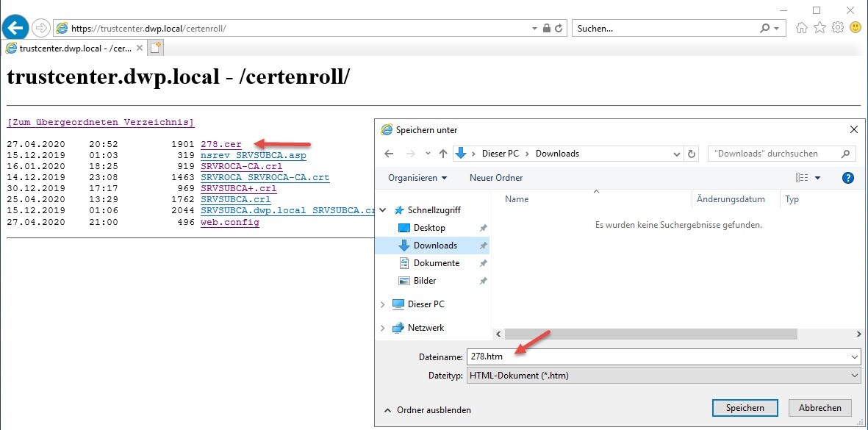Open the Organisieren menu
Image resolution: width=868 pixels, height=430 pixels.
point(417,178)
